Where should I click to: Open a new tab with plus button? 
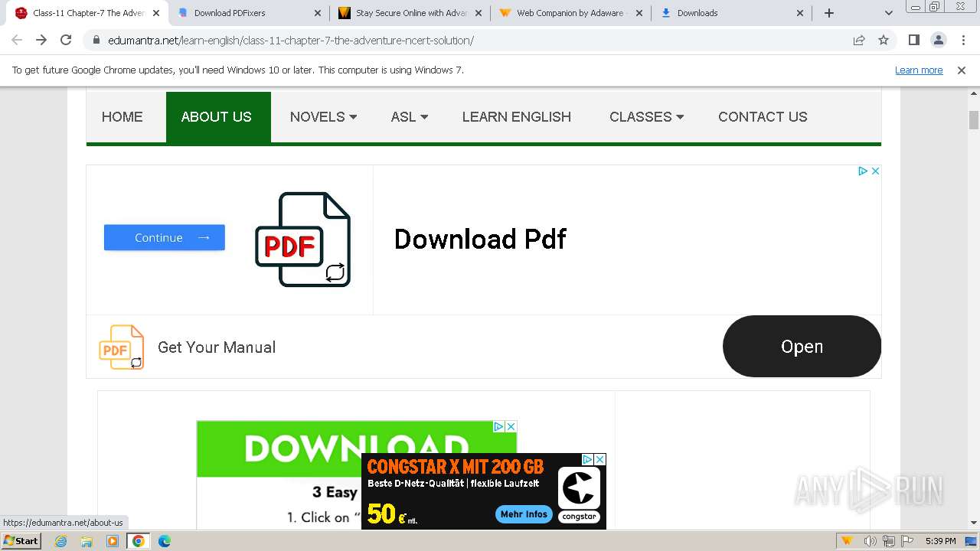pos(829,13)
